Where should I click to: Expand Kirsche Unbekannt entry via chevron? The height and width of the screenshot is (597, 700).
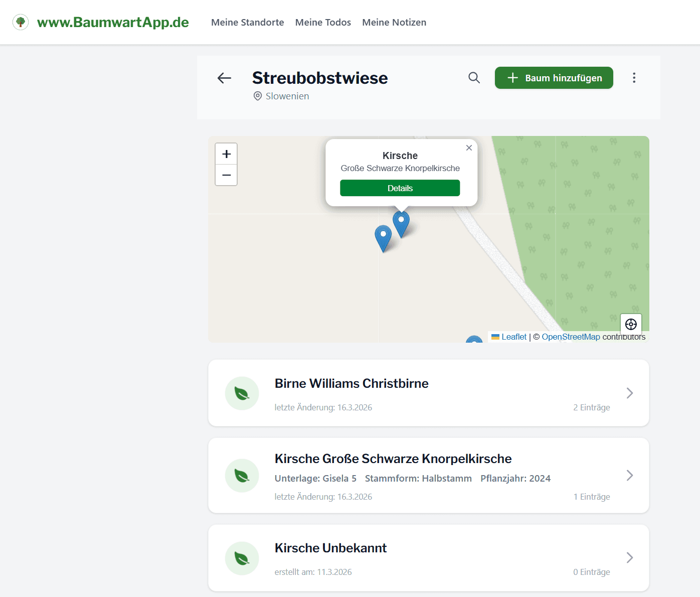tap(630, 558)
